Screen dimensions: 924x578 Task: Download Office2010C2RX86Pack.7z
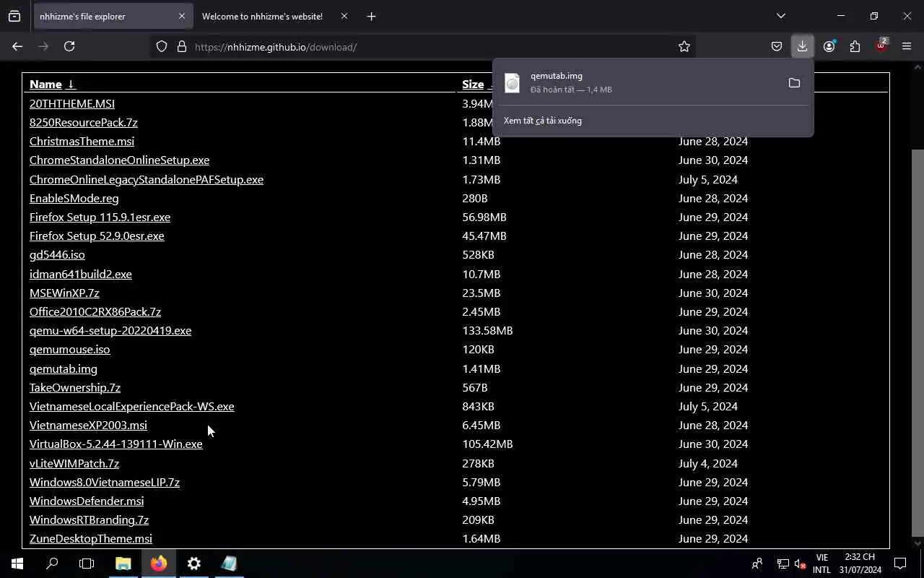point(95,311)
